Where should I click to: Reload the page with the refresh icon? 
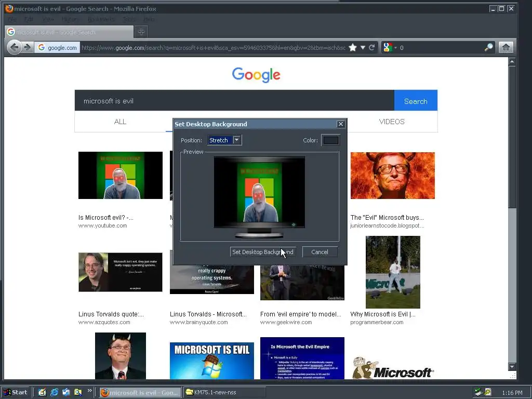(372, 47)
